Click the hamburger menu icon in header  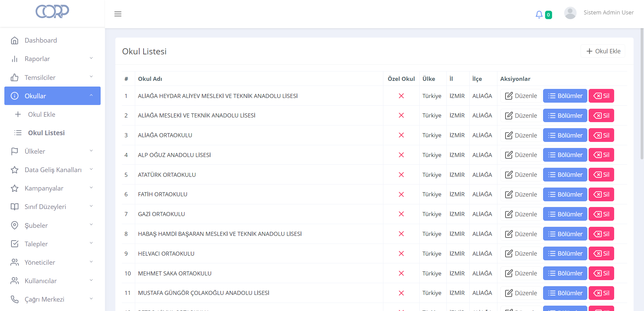(118, 14)
